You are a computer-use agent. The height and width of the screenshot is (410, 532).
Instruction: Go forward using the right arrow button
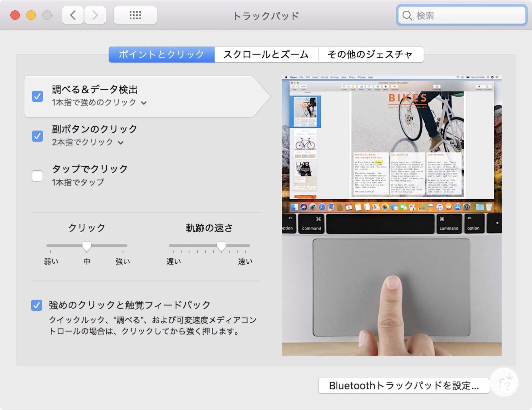[95, 15]
